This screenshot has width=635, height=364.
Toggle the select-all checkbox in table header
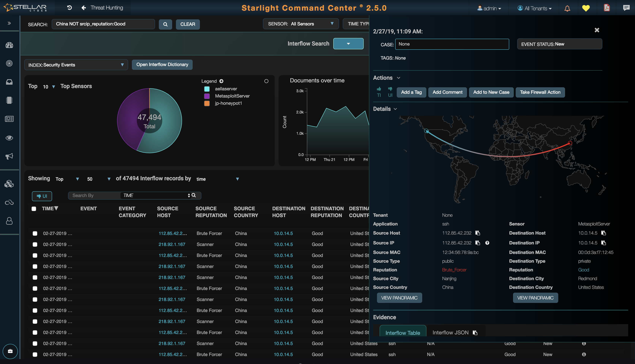tap(34, 209)
